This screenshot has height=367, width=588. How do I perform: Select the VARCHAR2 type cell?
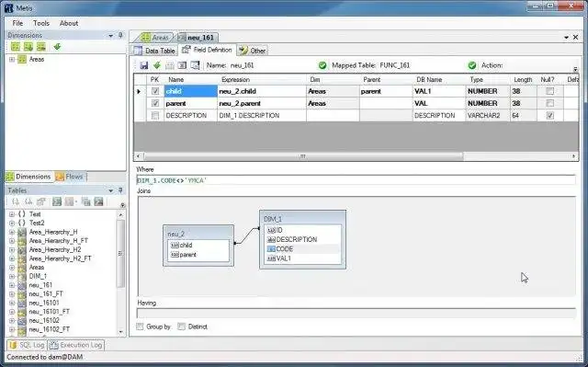(x=488, y=116)
